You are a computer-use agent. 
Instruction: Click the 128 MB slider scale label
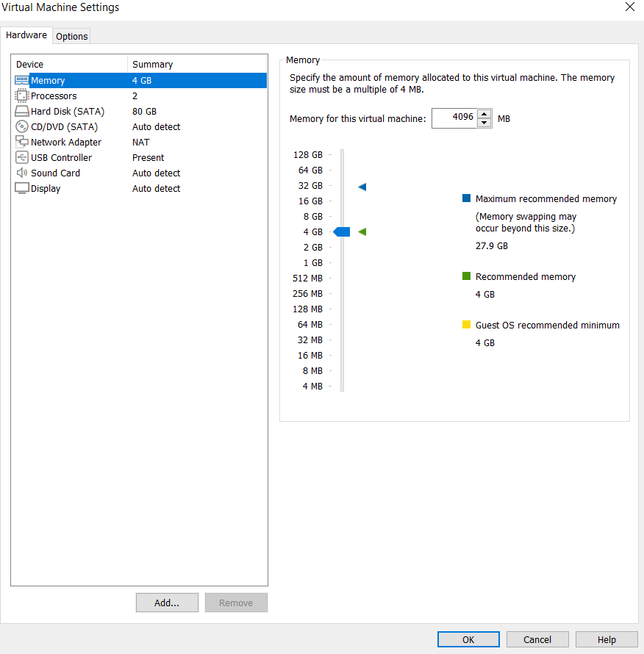pyautogui.click(x=307, y=309)
